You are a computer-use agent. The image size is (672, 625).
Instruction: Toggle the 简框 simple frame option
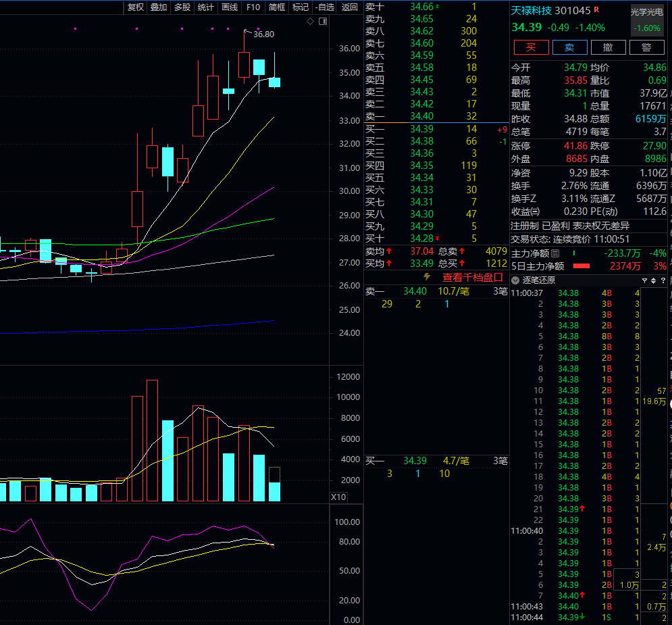(276, 7)
